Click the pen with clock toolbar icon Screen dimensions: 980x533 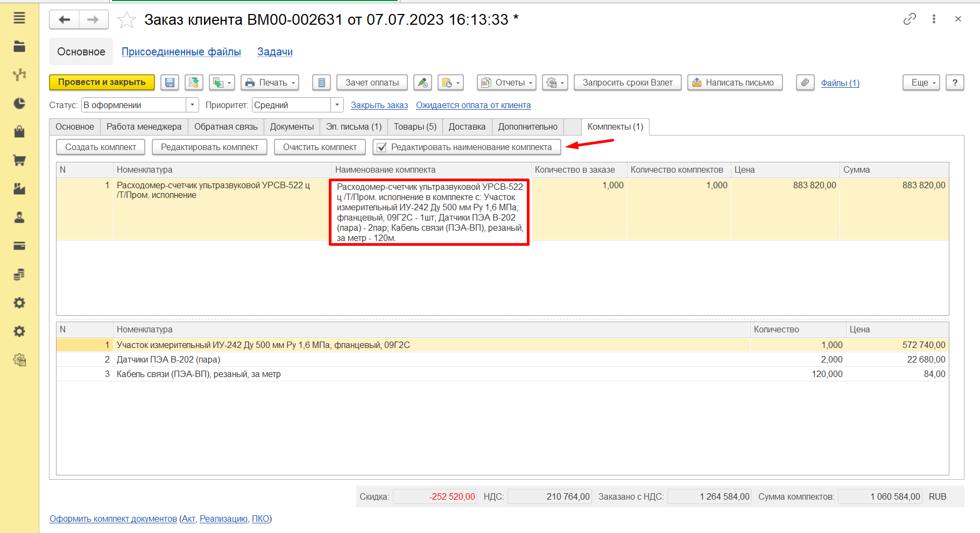pyautogui.click(x=422, y=82)
